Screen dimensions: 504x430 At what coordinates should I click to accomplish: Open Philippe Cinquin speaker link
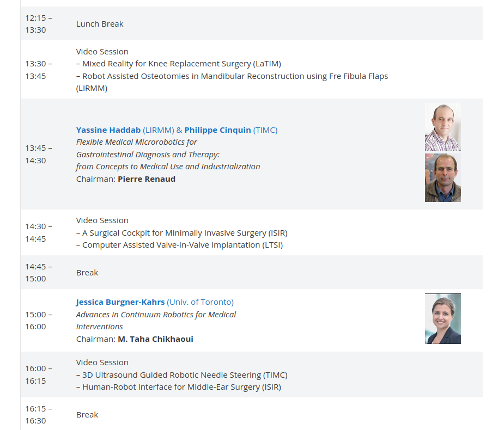pyautogui.click(x=217, y=130)
